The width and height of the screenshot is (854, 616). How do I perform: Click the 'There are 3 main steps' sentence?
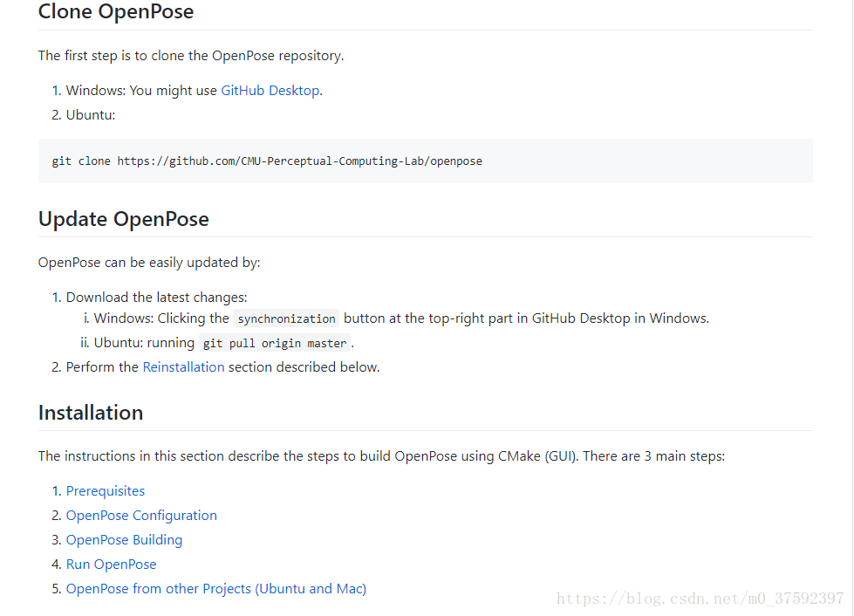pos(654,455)
